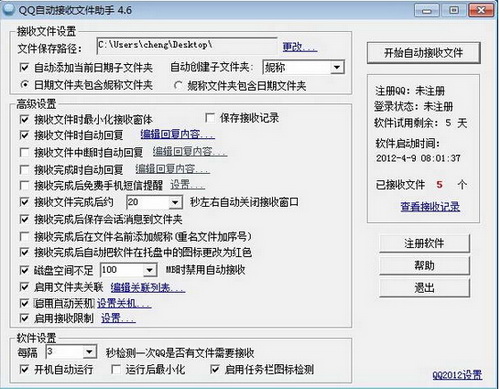Toggle 接收文件时最小化接收窗体 checkbox
The height and width of the screenshot is (389, 500).
click(x=24, y=119)
